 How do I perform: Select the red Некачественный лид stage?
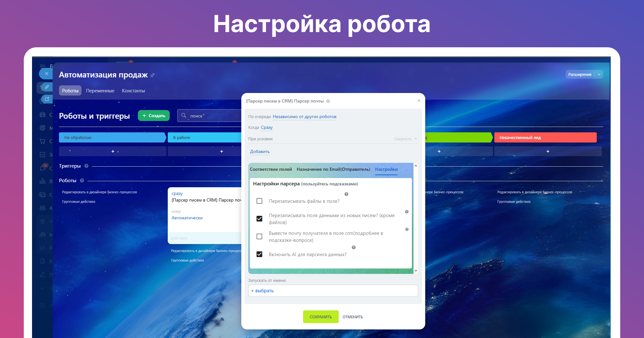pos(545,137)
